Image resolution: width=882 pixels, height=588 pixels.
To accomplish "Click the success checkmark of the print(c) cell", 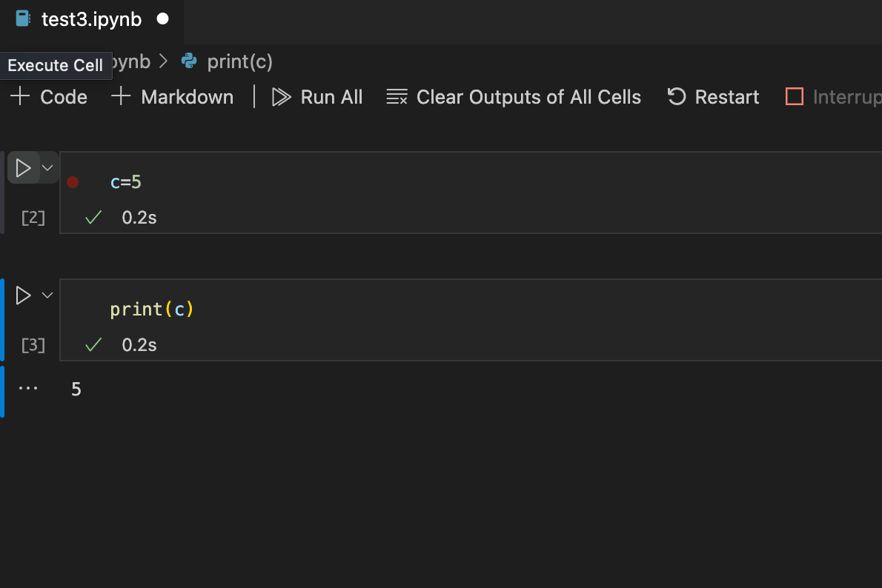I will point(93,344).
